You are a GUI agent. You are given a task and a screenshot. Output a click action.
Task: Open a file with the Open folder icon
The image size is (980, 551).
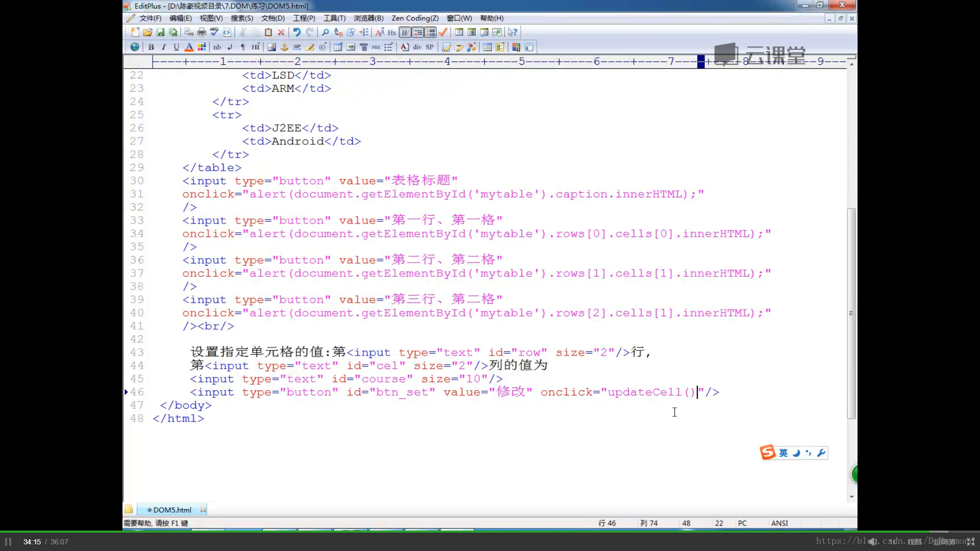point(148,32)
